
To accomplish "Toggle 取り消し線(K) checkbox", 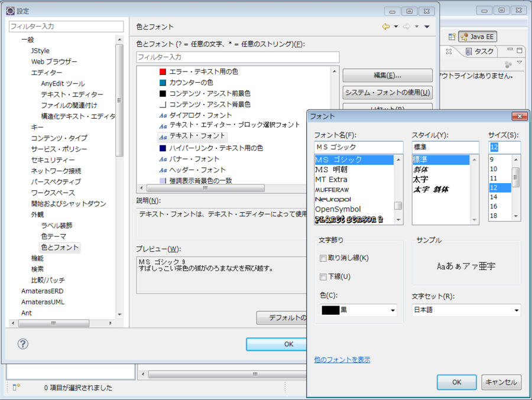I will 323,258.
